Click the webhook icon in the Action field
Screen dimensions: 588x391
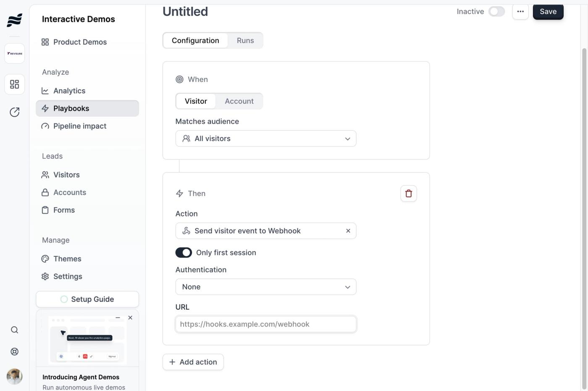[186, 231]
